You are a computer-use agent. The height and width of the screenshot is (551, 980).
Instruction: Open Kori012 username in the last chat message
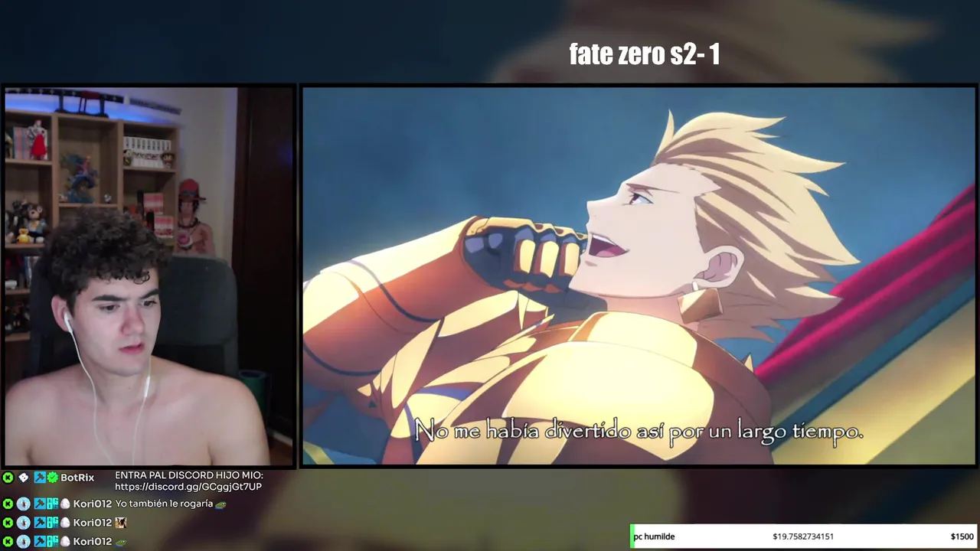pyautogui.click(x=93, y=542)
